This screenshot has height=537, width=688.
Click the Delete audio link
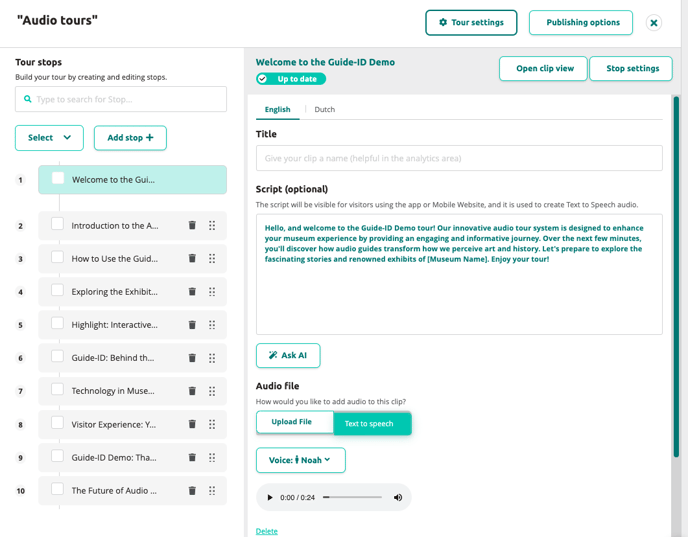click(267, 531)
